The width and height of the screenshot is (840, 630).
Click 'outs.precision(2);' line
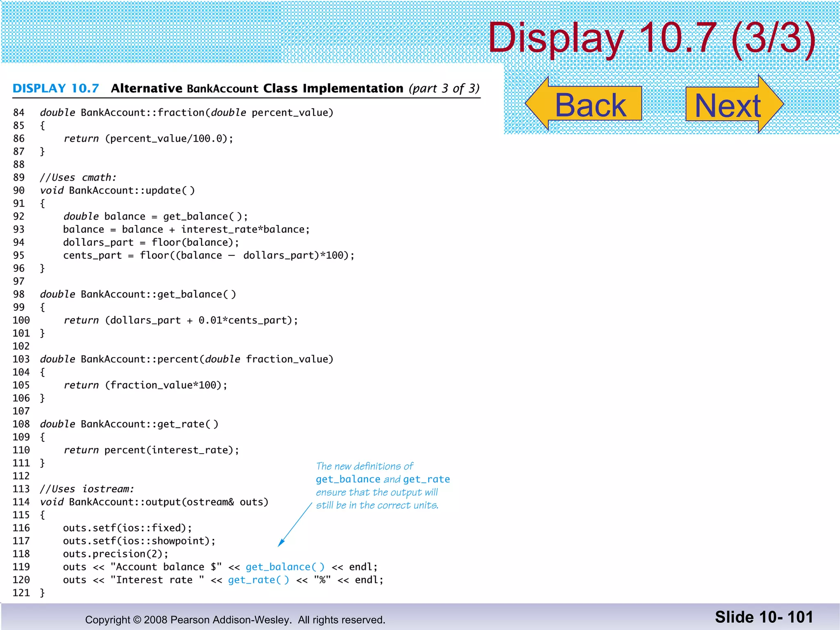pos(116,554)
